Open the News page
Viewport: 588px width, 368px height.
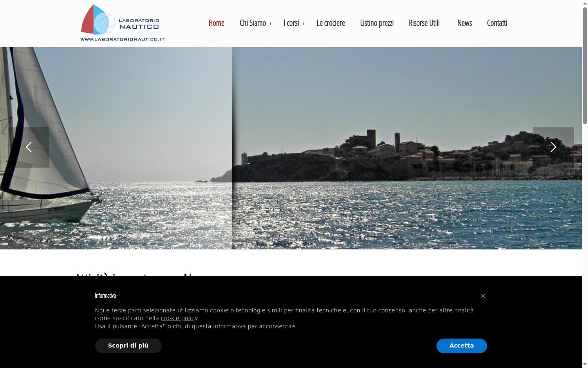point(465,23)
